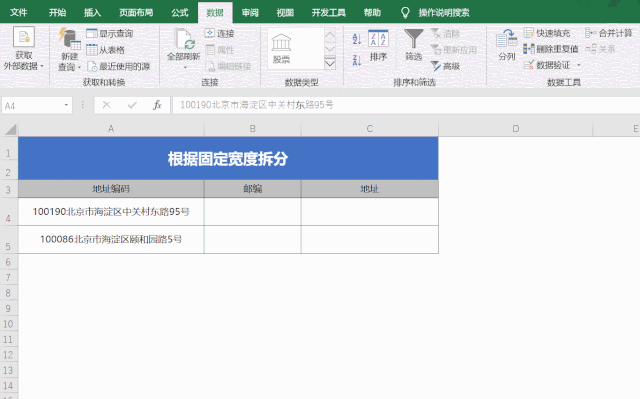This screenshot has width=640, height=399.
Task: Switch to the 审阅 (Review) tab
Action: pyautogui.click(x=250, y=13)
